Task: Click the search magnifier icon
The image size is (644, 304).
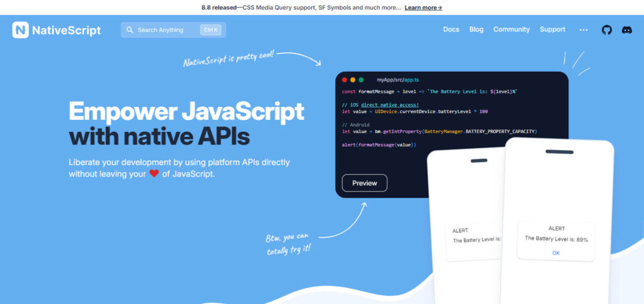Action: (130, 30)
